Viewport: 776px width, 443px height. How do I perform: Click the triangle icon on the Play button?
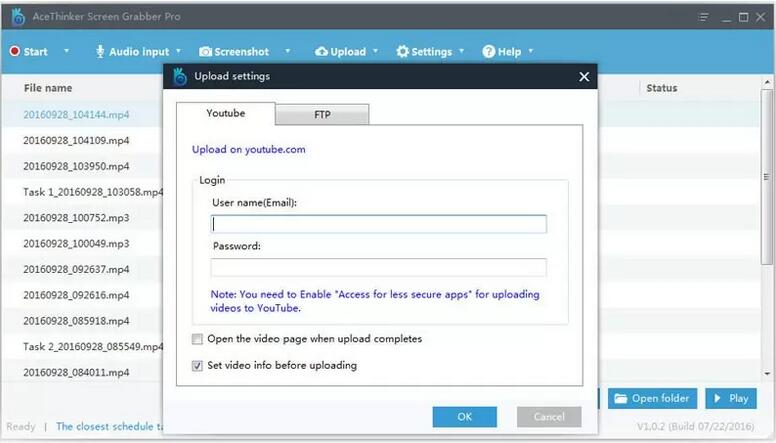pyautogui.click(x=717, y=398)
